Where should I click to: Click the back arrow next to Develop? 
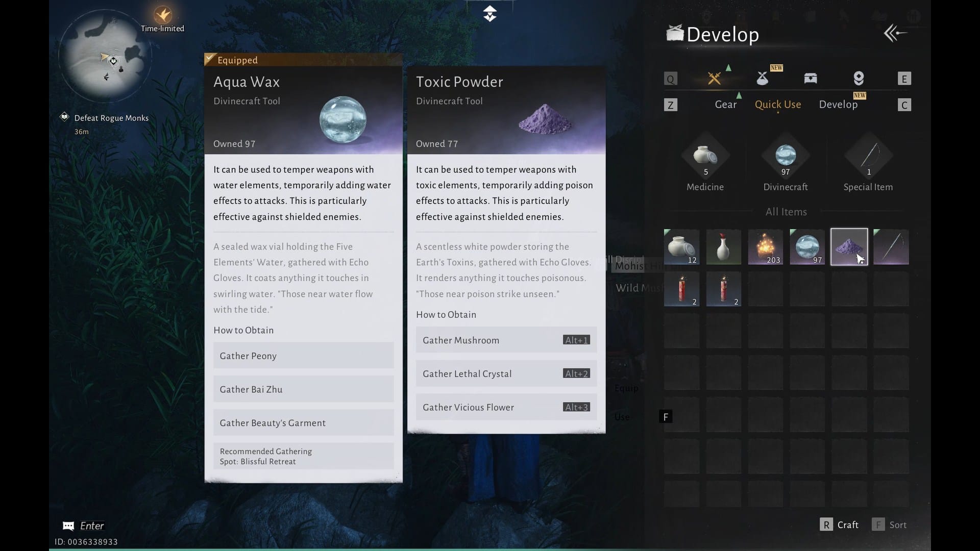point(895,34)
